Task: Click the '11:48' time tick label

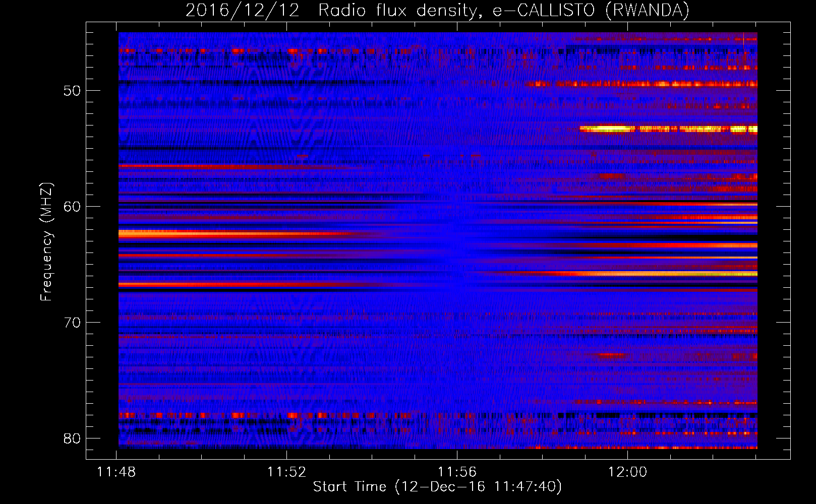Action: (x=116, y=472)
